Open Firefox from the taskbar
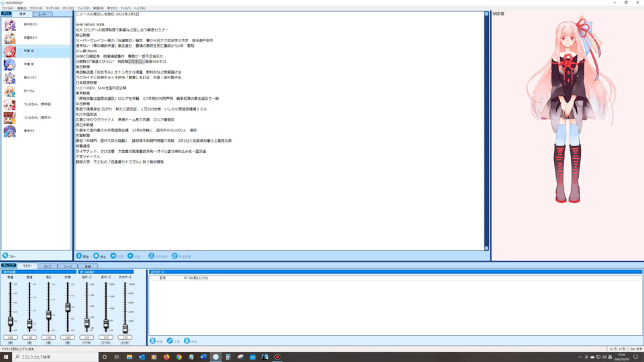This screenshot has height=362, width=644. (166, 357)
